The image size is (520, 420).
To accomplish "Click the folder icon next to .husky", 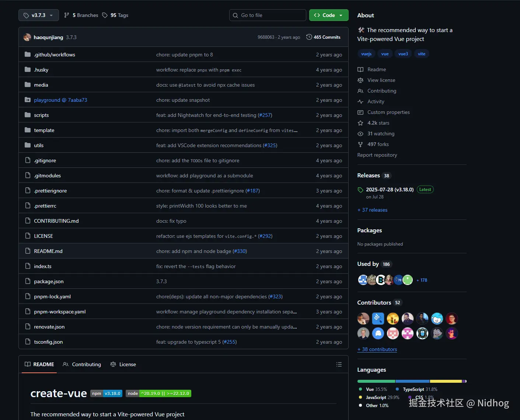I will point(28,70).
